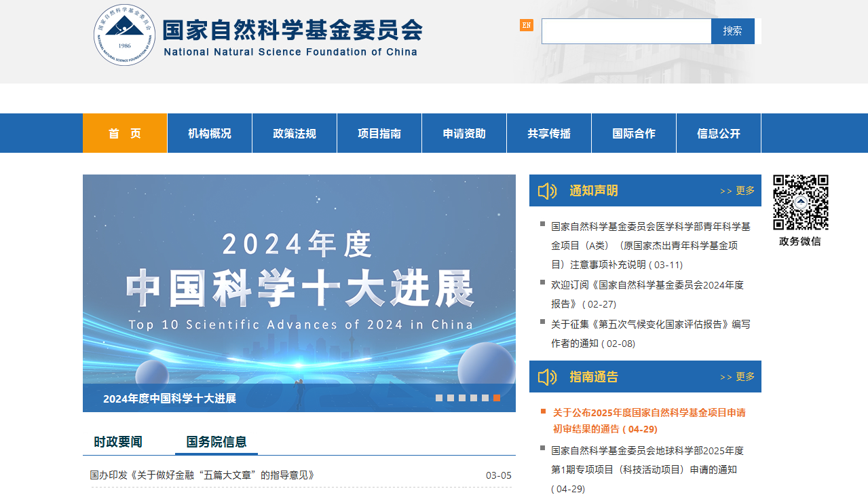The width and height of the screenshot is (868, 495).
Task: Click the 政务微信 label under the QR code
Action: coord(800,241)
